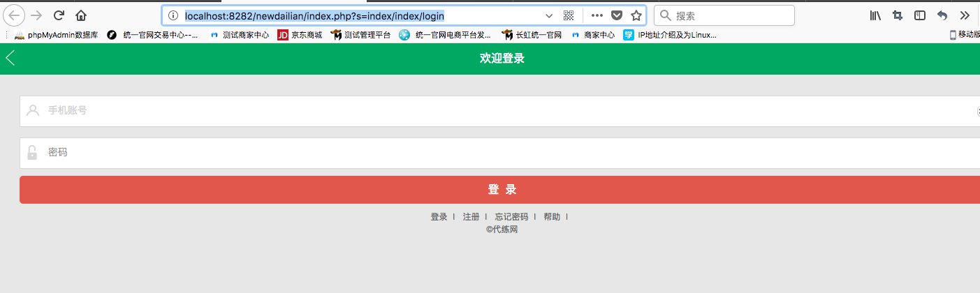Expand more toolbar tools with double chevron
This screenshot has width=980, height=293.
[x=965, y=15]
